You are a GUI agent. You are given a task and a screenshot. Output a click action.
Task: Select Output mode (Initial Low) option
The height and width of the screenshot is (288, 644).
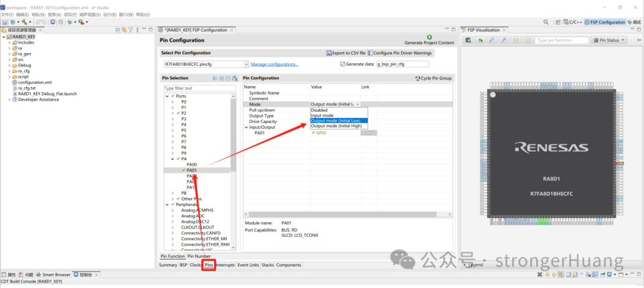339,121
